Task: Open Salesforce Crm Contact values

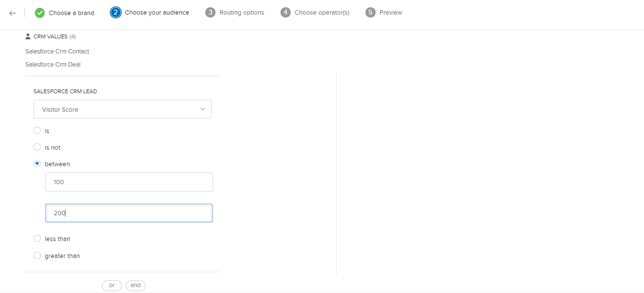Action: (x=57, y=52)
